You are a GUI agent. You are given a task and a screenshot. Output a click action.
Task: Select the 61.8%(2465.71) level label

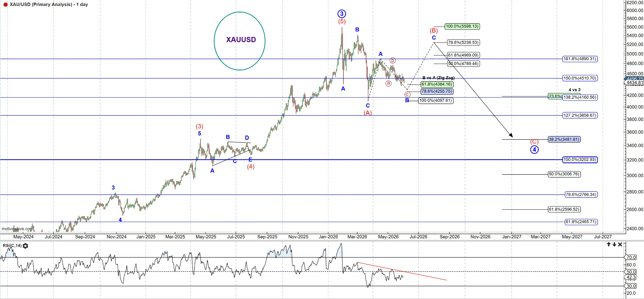point(581,222)
